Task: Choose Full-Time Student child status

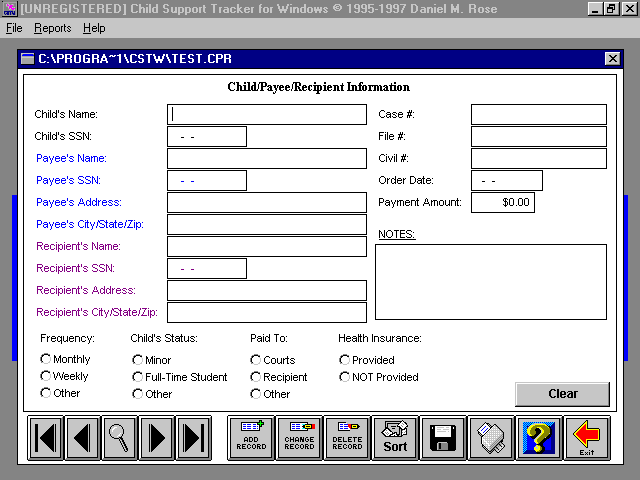Action: click(x=138, y=377)
